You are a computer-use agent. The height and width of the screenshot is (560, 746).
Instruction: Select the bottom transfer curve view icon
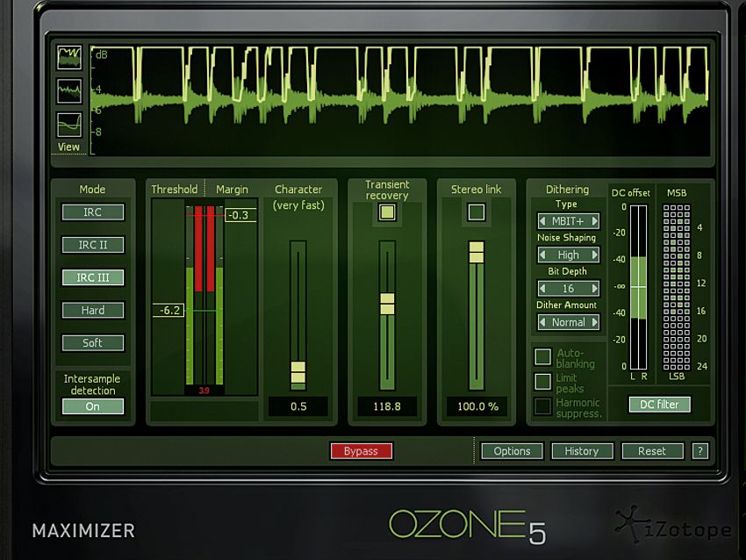(69, 126)
